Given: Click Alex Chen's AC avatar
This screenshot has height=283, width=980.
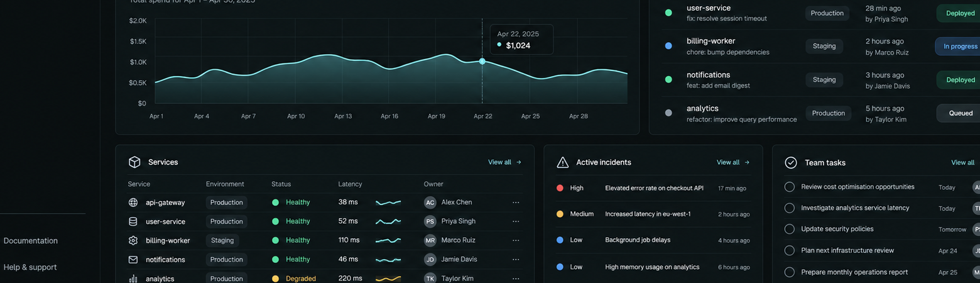Looking at the screenshot, I should click(430, 203).
